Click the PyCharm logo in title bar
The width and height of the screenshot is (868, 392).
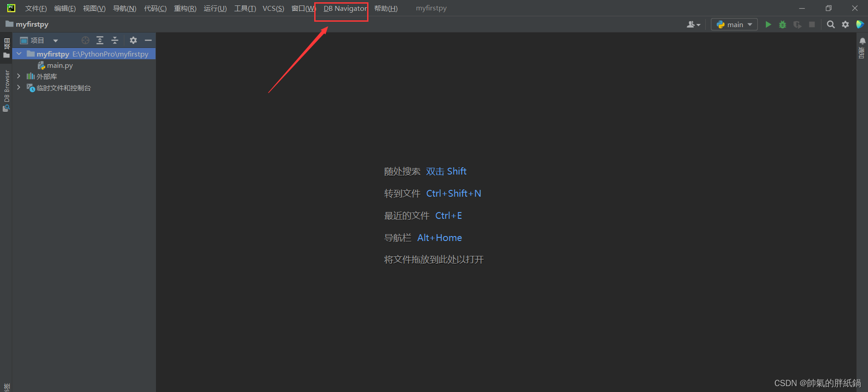[x=11, y=8]
